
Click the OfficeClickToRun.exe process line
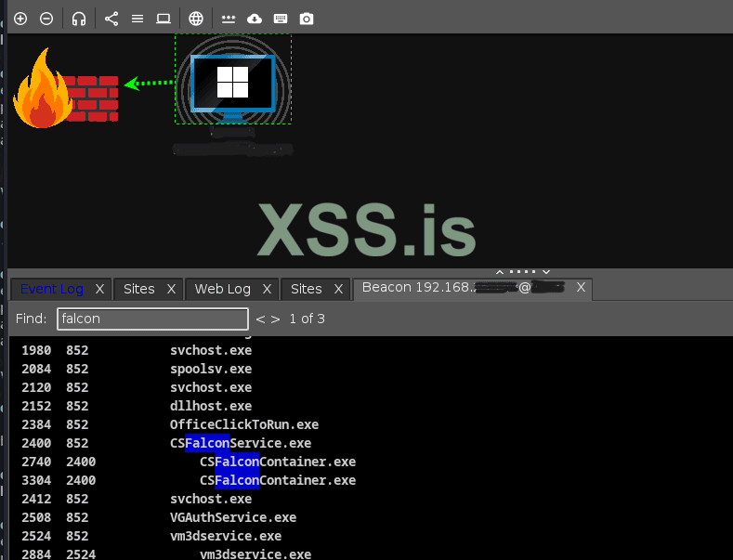(244, 424)
